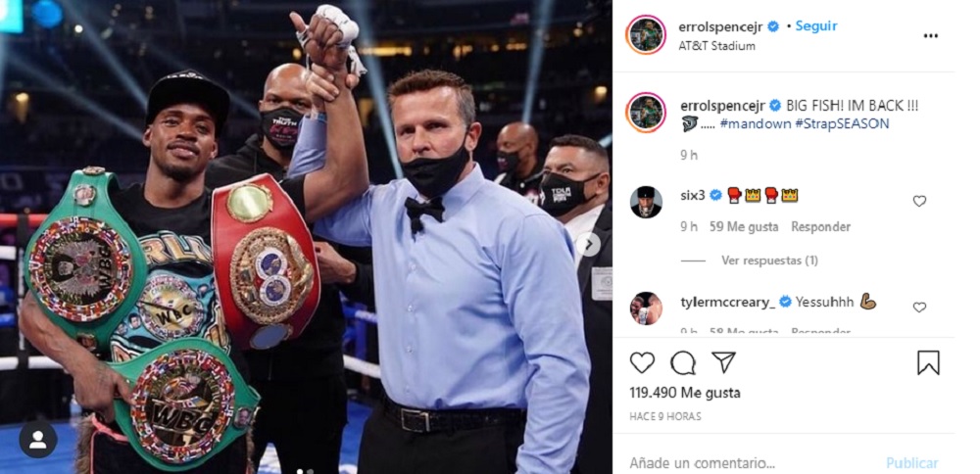Reply to the six3 comment
Image resolution: width=980 pixels, height=474 pixels.
820,226
